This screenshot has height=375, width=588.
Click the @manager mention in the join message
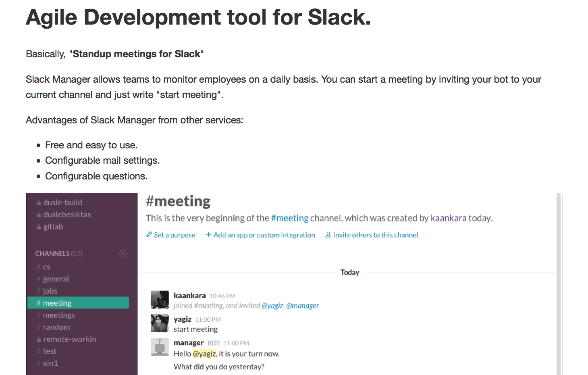[x=302, y=305]
